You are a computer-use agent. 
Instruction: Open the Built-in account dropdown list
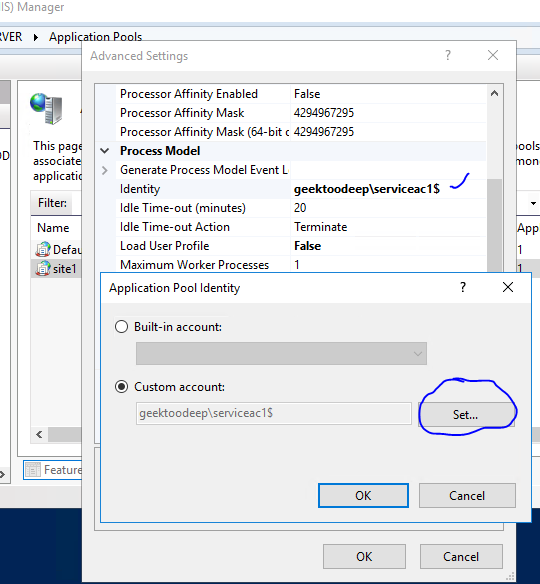pos(281,353)
